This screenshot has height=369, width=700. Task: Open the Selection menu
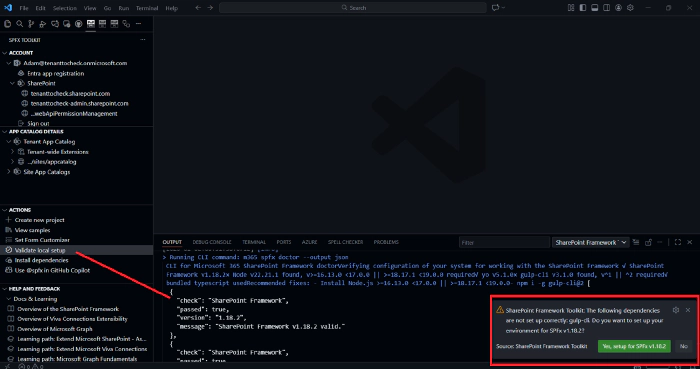coord(65,8)
